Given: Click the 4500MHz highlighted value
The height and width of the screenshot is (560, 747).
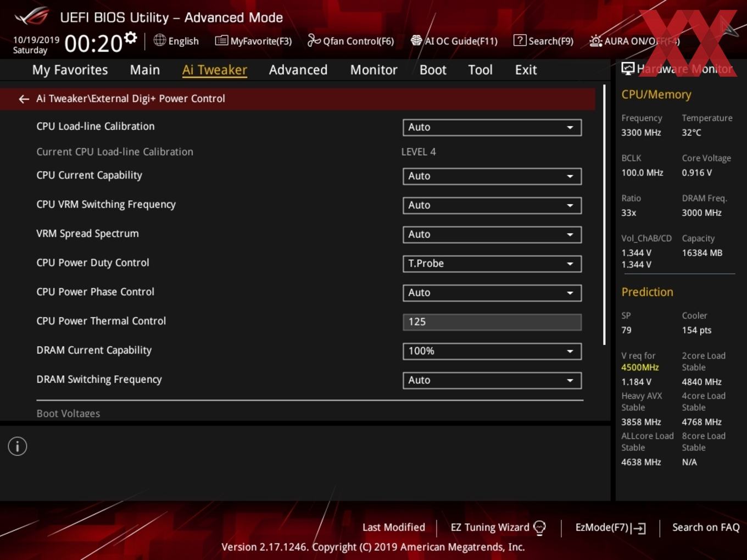Looking at the screenshot, I should pos(640,367).
